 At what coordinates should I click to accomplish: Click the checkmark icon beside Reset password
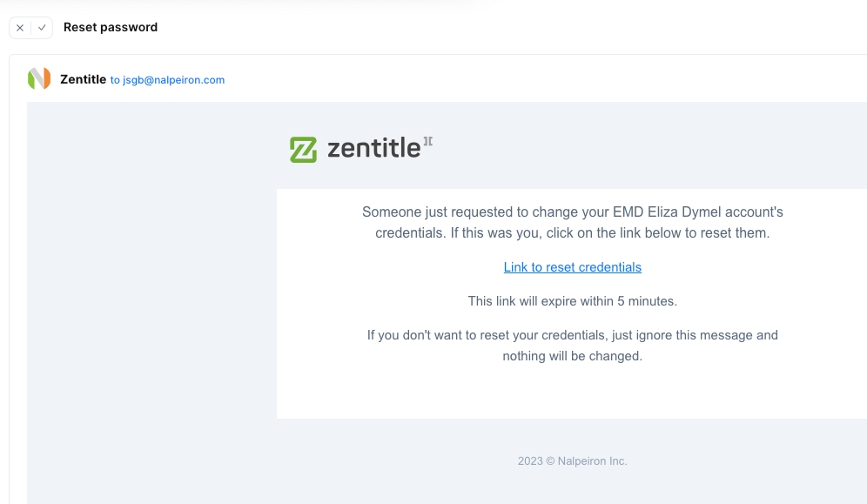point(42,28)
